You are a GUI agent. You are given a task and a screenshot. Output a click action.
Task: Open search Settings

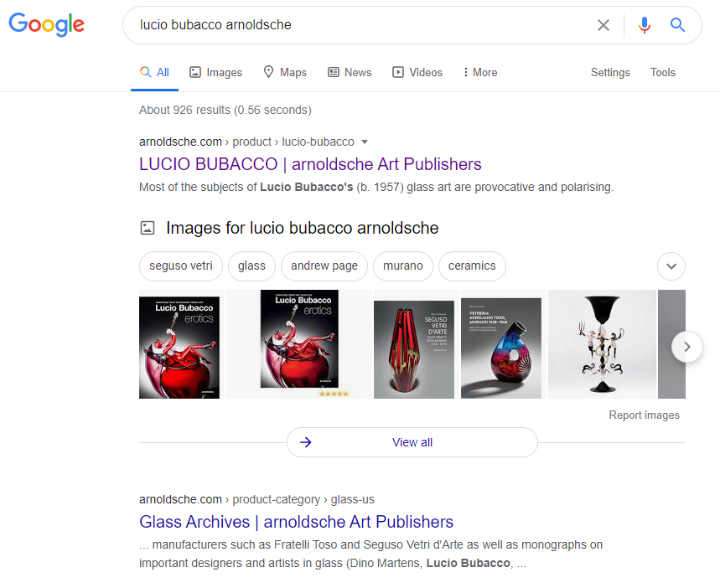pos(610,73)
